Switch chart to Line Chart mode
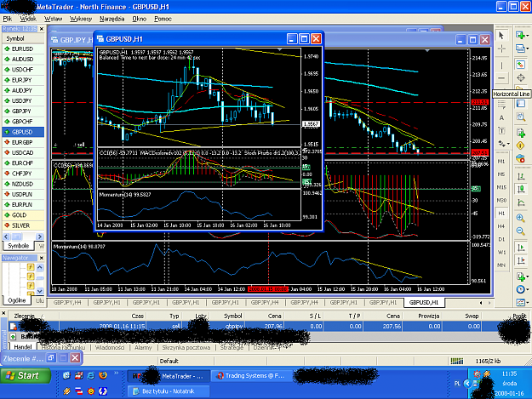The image size is (532, 399). [x=520, y=202]
